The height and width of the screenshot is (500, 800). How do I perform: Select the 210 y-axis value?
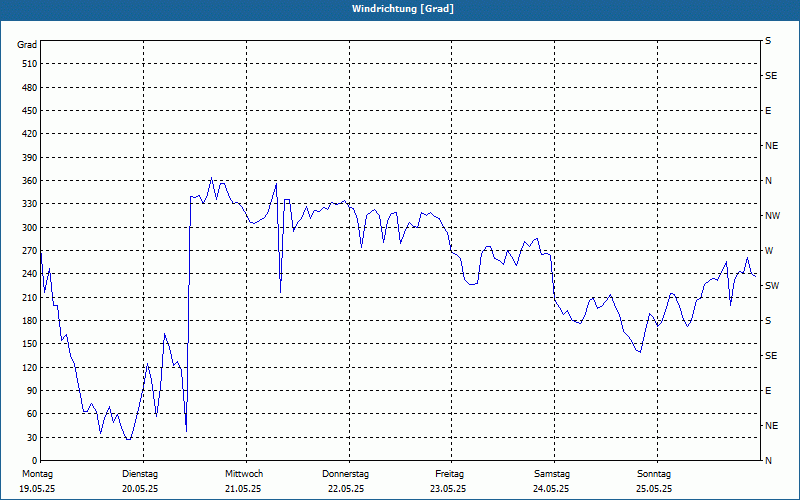click(30, 297)
